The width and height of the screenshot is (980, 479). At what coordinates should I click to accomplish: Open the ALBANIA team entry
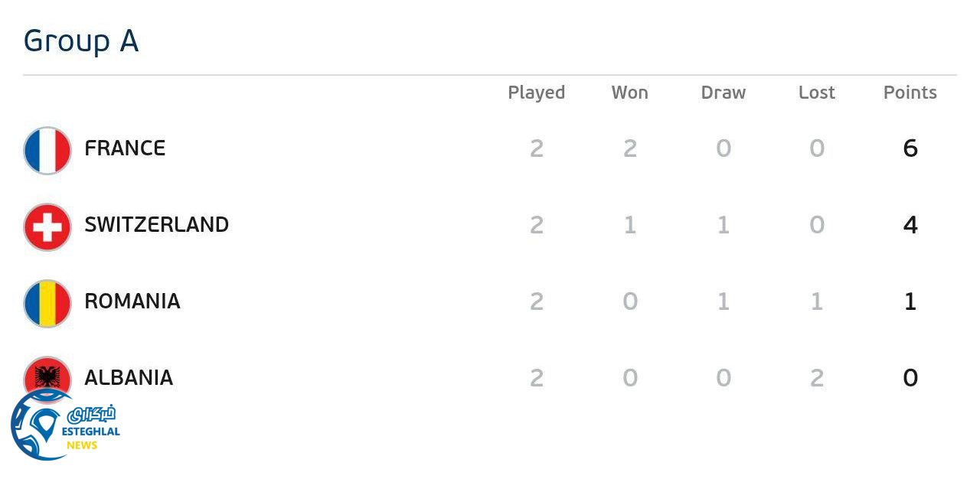coord(129,377)
